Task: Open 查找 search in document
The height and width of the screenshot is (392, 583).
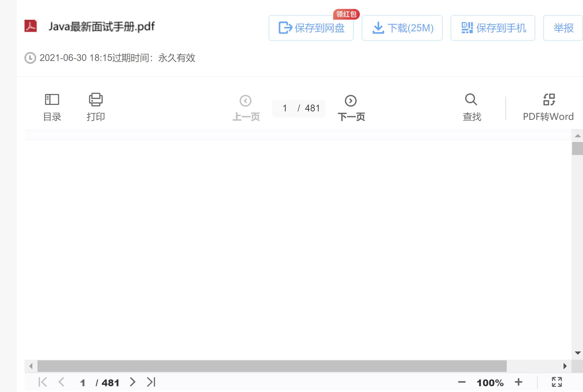Action: [472, 107]
